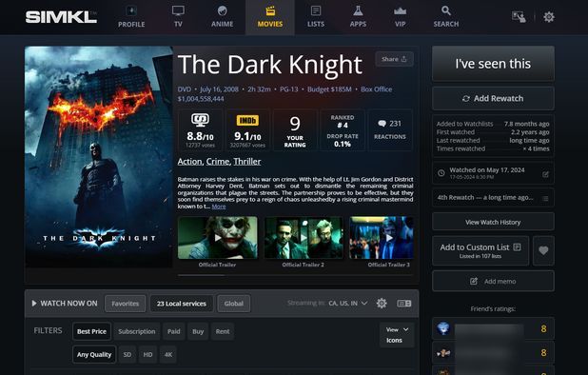The image size is (588, 375).
Task: Share The Dark Knight
Action: point(394,59)
